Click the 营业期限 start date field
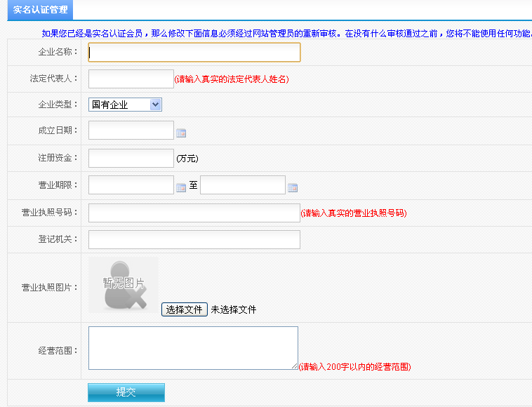The width and height of the screenshot is (532, 407). coord(131,185)
